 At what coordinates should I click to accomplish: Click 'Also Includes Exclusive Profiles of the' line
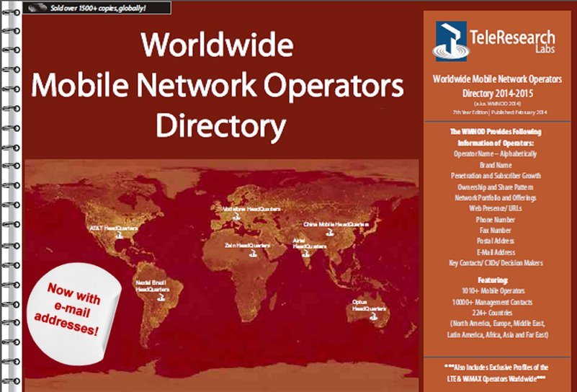tap(496, 367)
